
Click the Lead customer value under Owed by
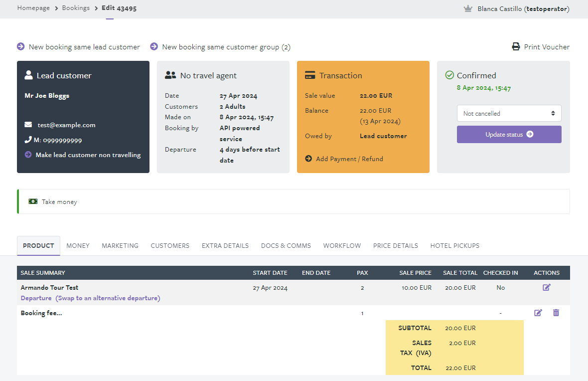pos(383,136)
